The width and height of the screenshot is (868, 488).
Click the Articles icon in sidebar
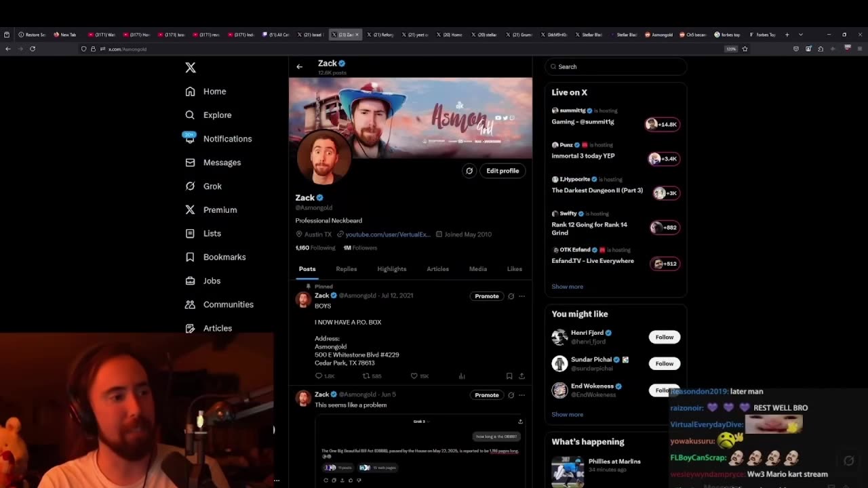click(x=190, y=328)
